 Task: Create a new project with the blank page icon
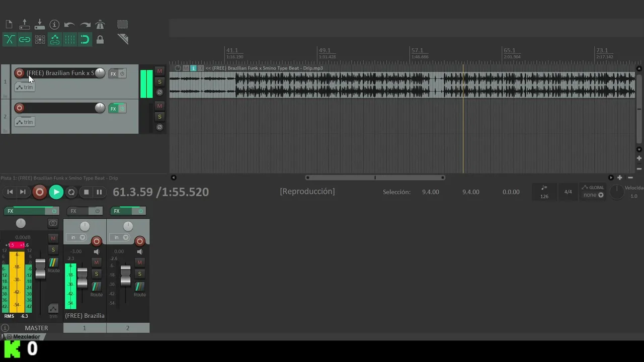click(x=9, y=25)
